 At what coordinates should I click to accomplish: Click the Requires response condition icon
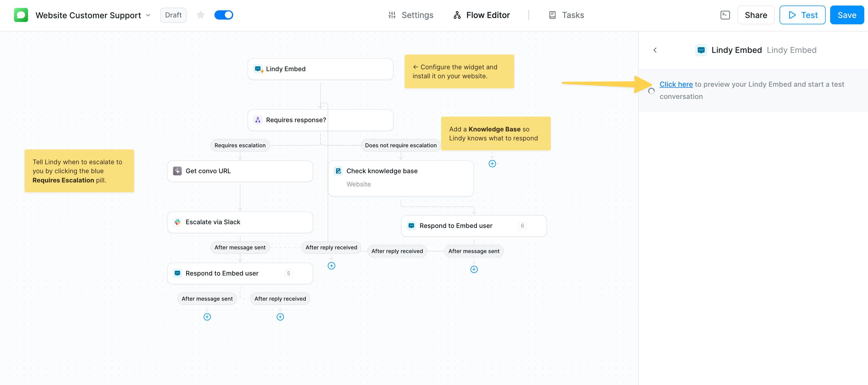pyautogui.click(x=258, y=120)
